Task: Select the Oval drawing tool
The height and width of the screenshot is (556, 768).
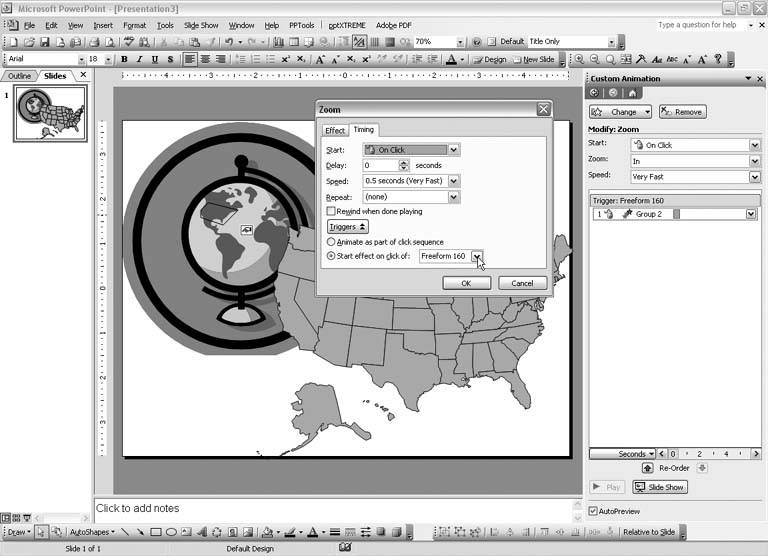Action: 171,532
